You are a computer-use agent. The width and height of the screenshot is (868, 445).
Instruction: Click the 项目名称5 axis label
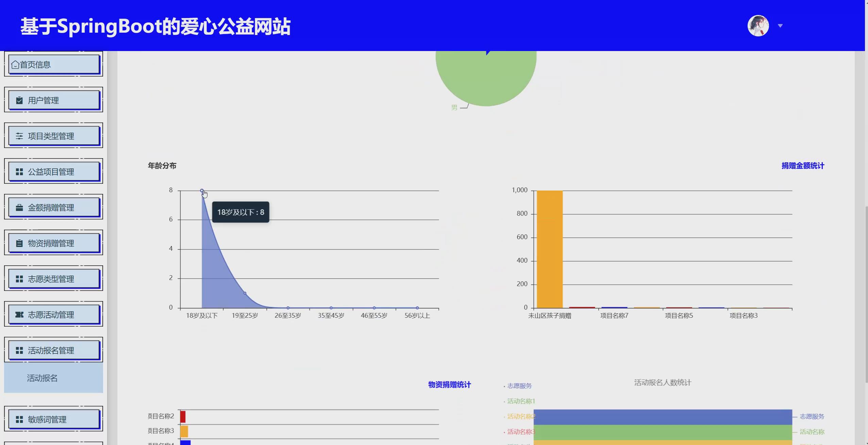tap(679, 316)
